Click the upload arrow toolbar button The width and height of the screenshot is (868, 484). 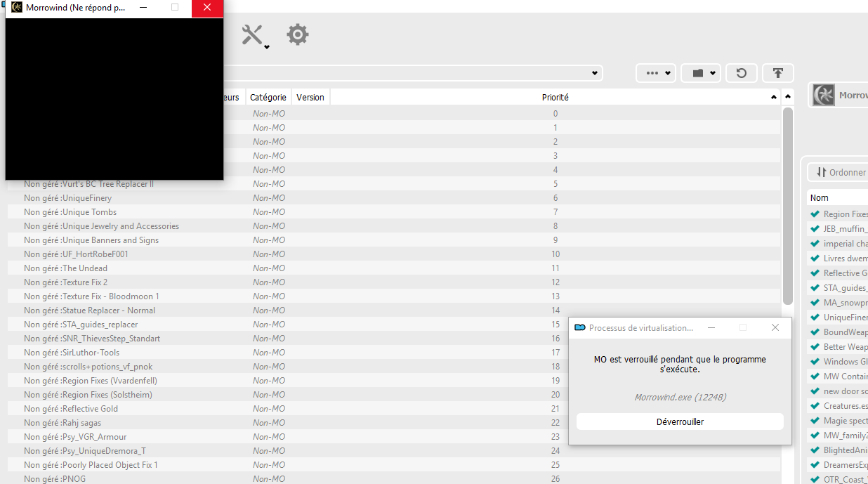[777, 73]
